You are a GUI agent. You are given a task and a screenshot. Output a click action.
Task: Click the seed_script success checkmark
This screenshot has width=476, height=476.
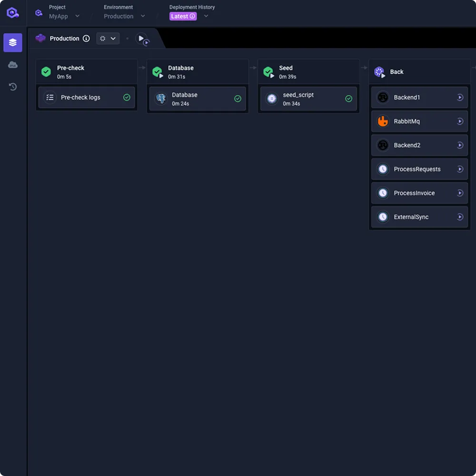349,99
